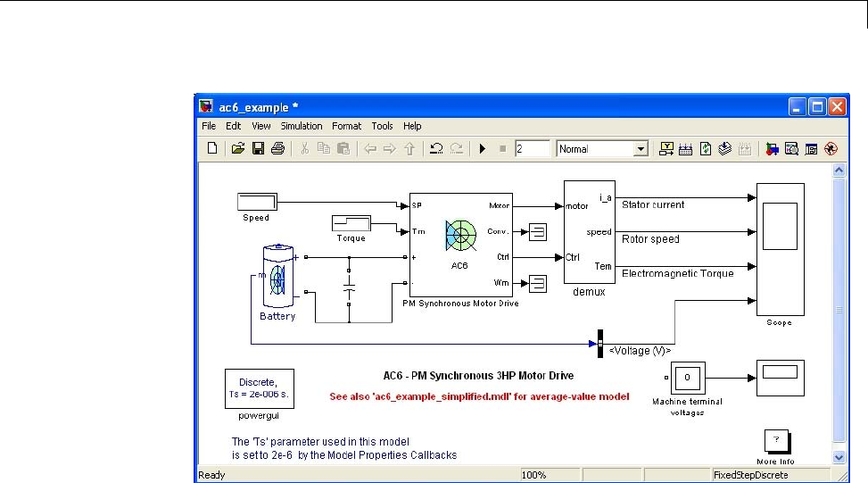This screenshot has height=483, width=868.
Task: Select the terminator on Wm output
Action: pos(538,284)
